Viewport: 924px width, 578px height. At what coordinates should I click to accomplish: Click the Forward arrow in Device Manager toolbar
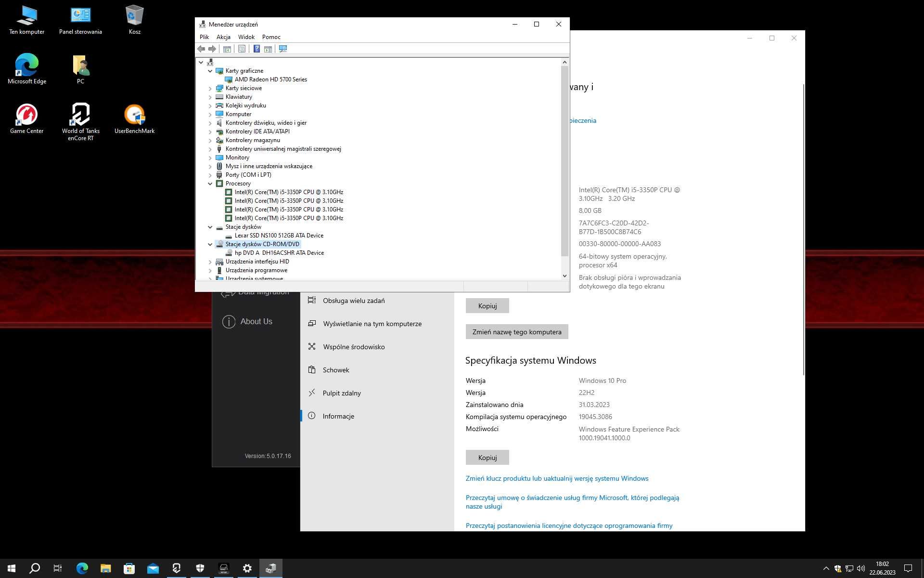click(x=212, y=49)
